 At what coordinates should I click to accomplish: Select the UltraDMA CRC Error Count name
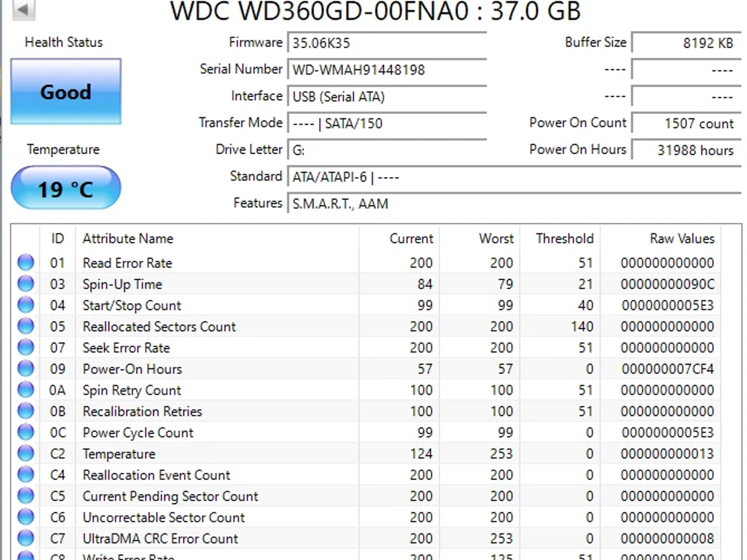(x=160, y=538)
